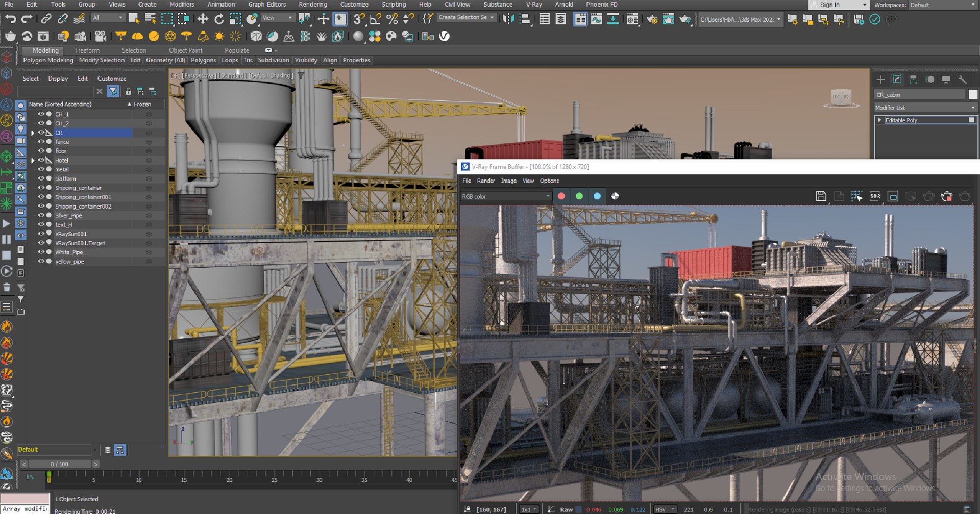
Task: Open Display in Scene Explorer
Action: [x=58, y=79]
